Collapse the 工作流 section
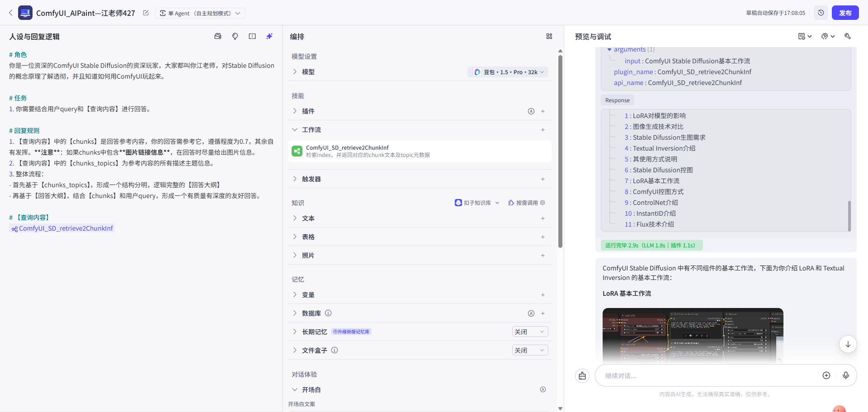Screen dimensions: 868x412 click(x=295, y=129)
